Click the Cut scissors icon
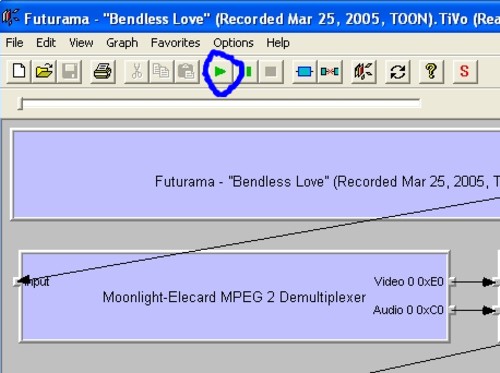 click(x=136, y=71)
